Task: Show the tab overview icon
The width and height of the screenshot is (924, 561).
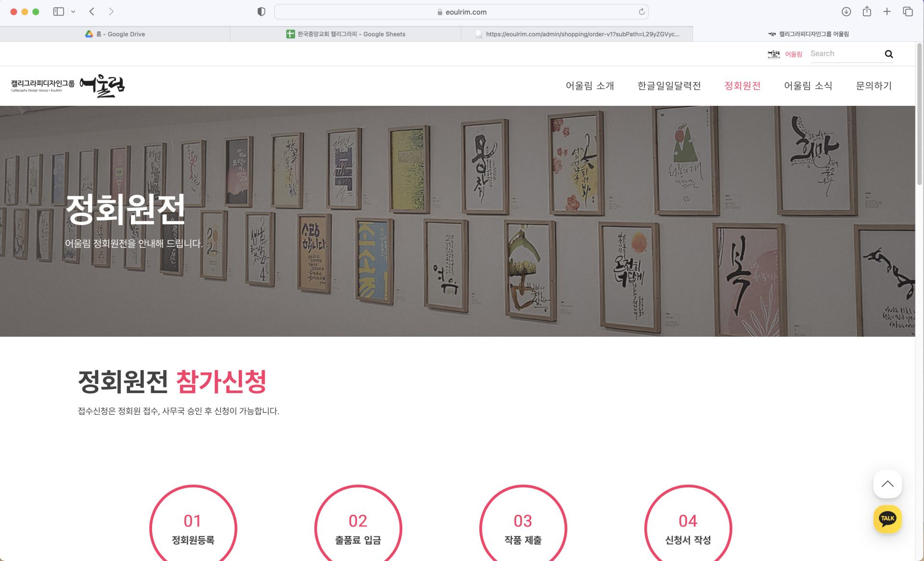Action: pos(908,12)
